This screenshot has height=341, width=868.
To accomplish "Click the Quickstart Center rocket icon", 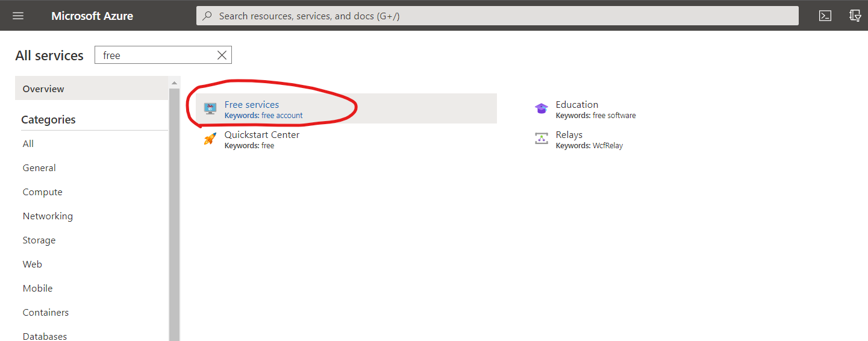I will click(210, 139).
